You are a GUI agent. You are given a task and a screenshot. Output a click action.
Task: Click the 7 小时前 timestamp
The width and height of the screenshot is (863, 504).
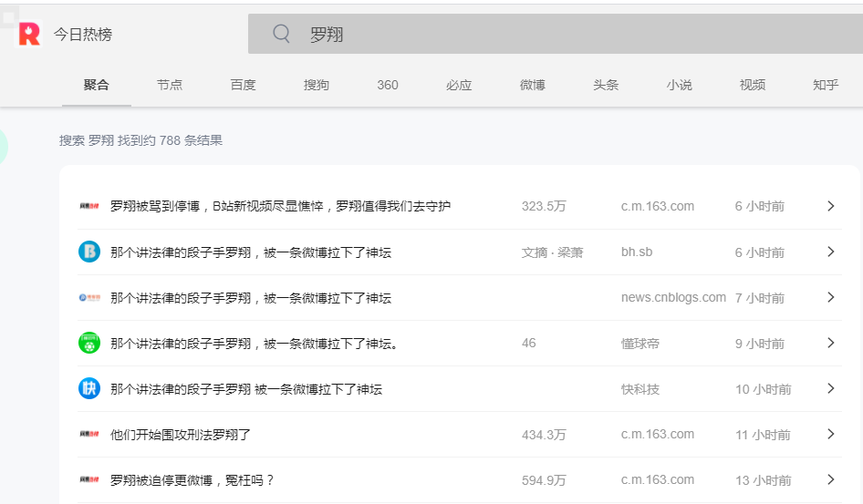click(760, 298)
